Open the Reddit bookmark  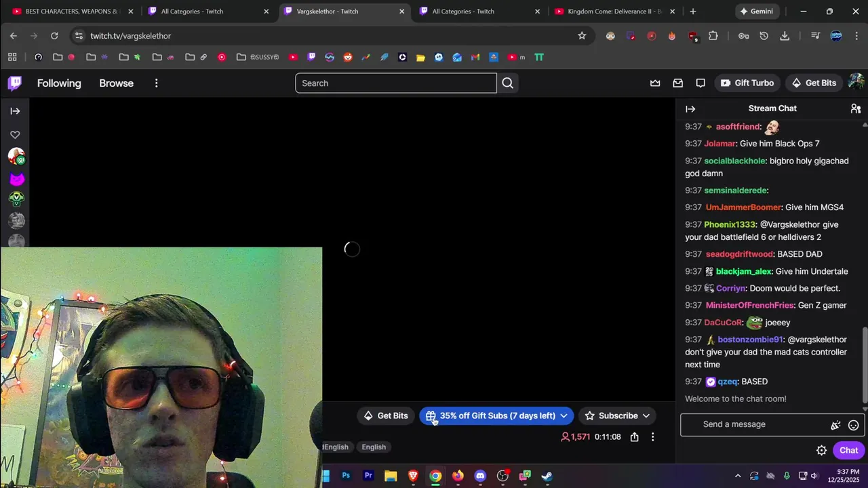click(x=348, y=58)
